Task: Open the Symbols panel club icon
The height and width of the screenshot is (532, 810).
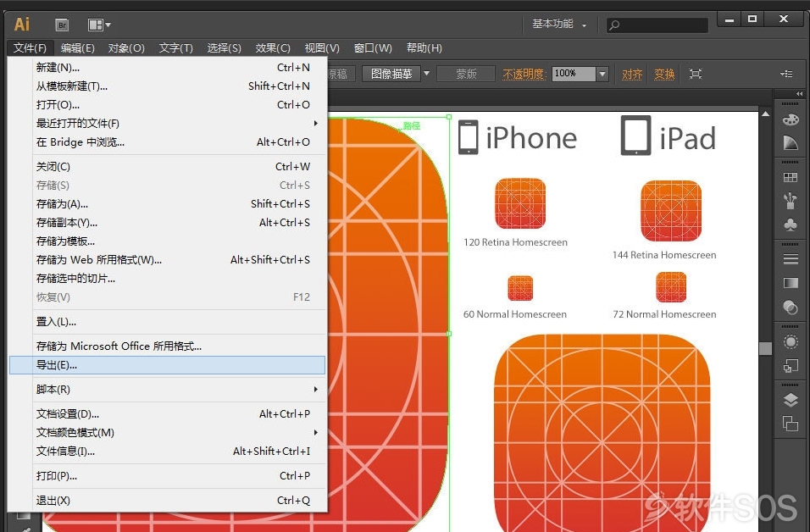Action: 791,225
